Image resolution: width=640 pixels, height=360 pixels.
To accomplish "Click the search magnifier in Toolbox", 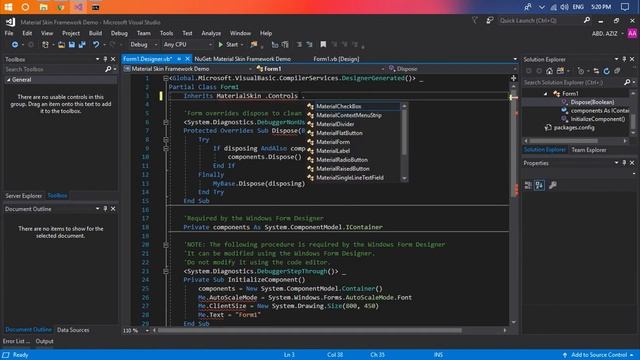I will coord(108,69).
